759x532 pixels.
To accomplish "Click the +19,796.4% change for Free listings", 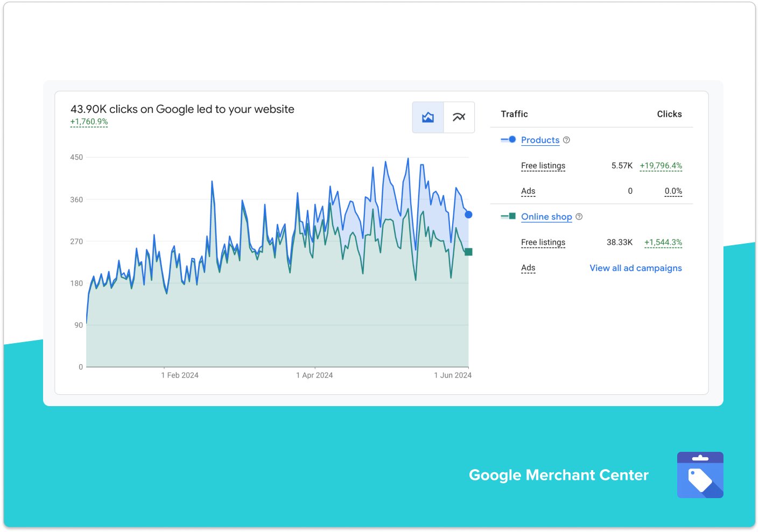I will click(x=660, y=166).
